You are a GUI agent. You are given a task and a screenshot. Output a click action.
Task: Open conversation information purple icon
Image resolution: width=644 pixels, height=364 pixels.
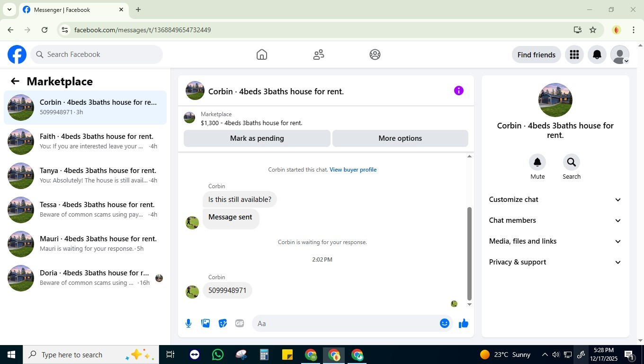[x=459, y=91]
